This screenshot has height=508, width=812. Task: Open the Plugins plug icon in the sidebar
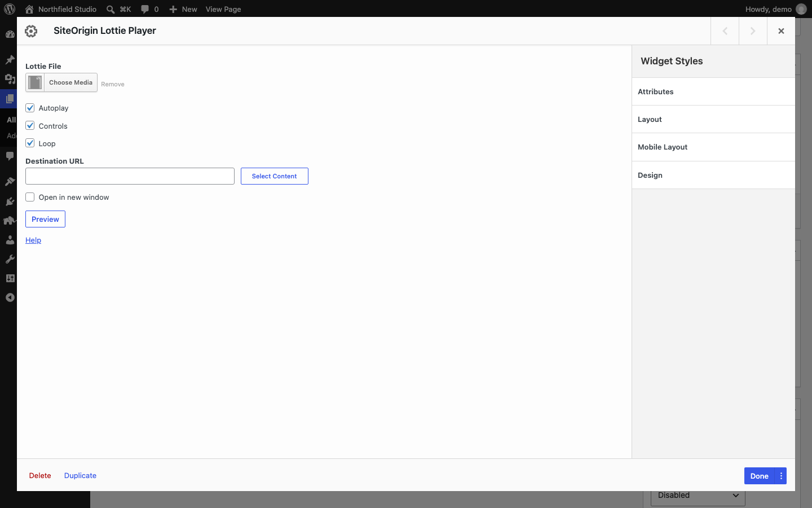[10, 201]
